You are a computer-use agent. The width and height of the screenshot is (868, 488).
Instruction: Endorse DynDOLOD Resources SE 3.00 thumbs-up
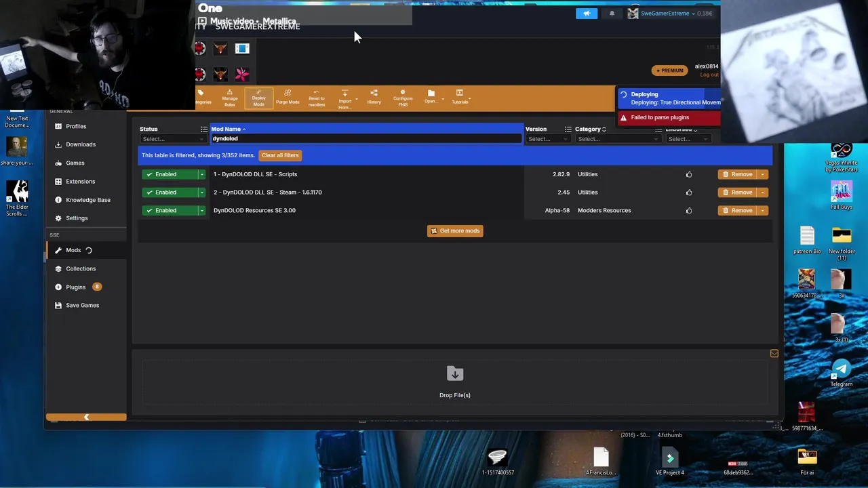tap(689, 211)
